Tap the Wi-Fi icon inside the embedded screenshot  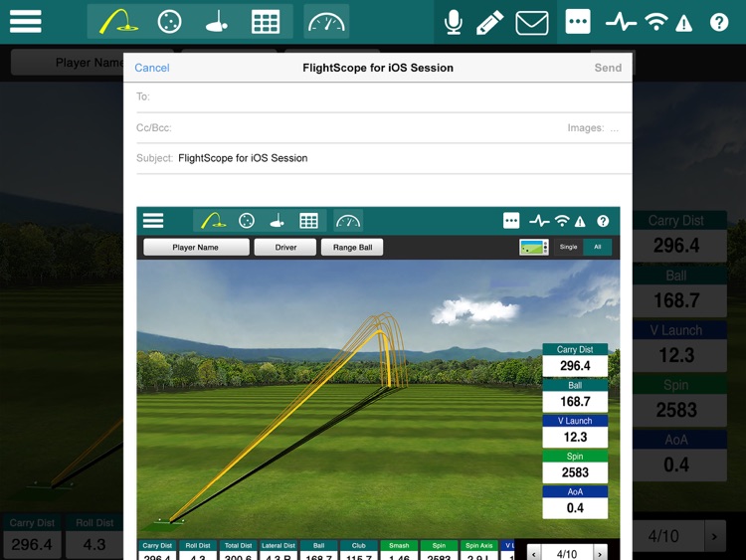click(x=562, y=221)
